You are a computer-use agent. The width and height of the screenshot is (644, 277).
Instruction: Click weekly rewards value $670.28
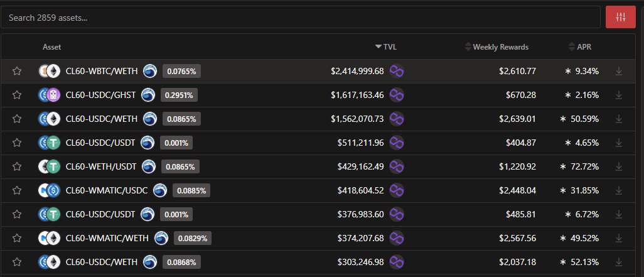tap(521, 95)
